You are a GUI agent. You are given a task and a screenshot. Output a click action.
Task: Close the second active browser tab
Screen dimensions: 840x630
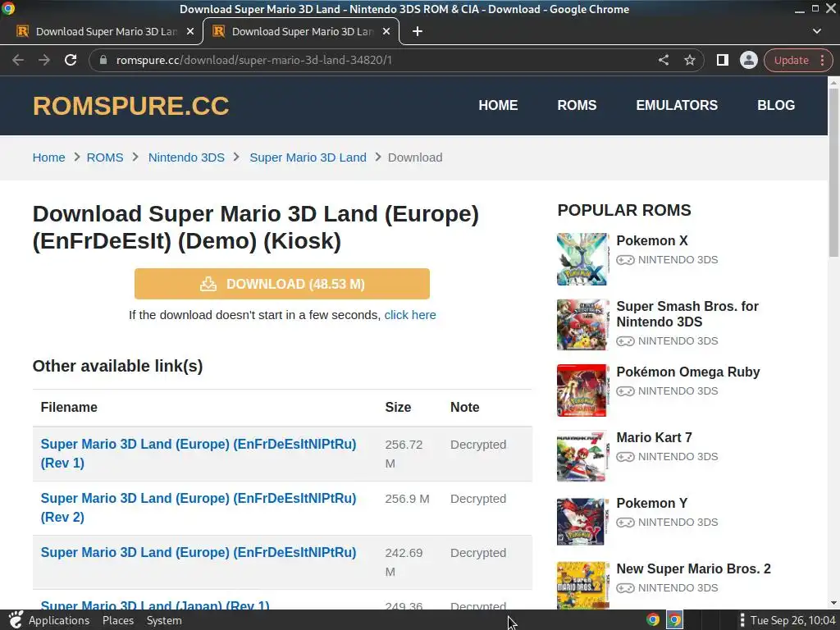386,32
